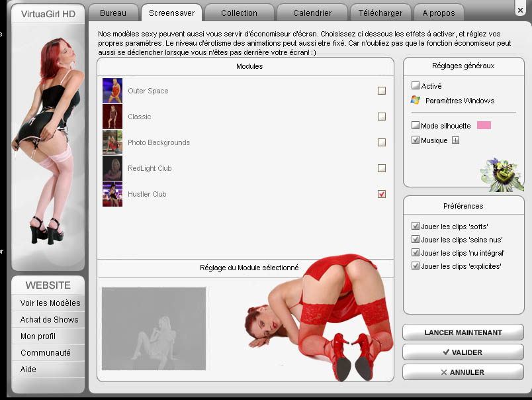The height and width of the screenshot is (400, 532).
Task: Click the checkmark icon on the Valider button
Action: [446, 352]
